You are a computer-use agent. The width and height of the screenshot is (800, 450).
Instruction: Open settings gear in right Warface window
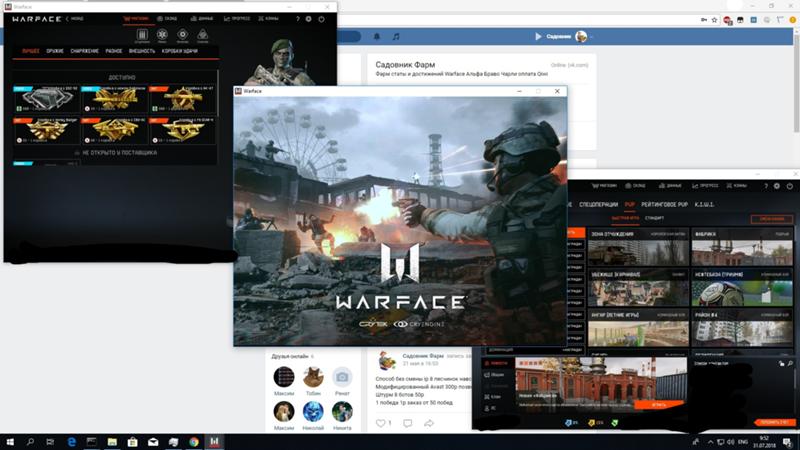click(x=777, y=186)
